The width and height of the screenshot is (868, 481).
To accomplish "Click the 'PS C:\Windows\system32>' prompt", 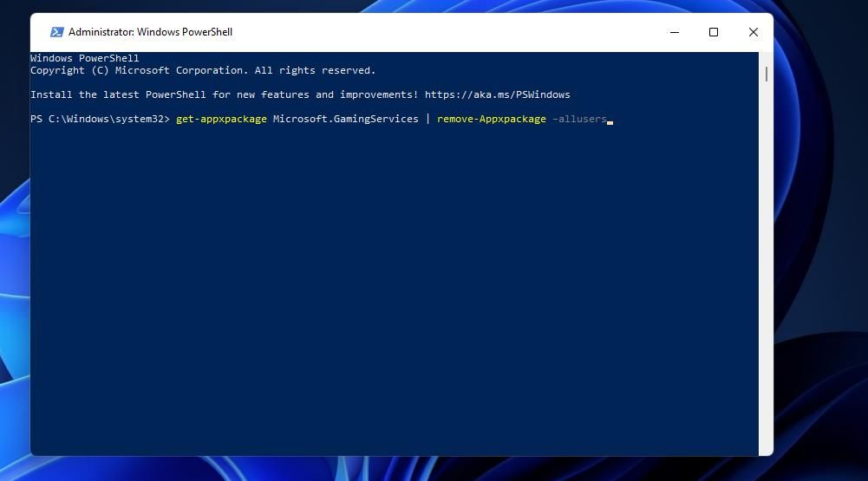I will pos(101,119).
